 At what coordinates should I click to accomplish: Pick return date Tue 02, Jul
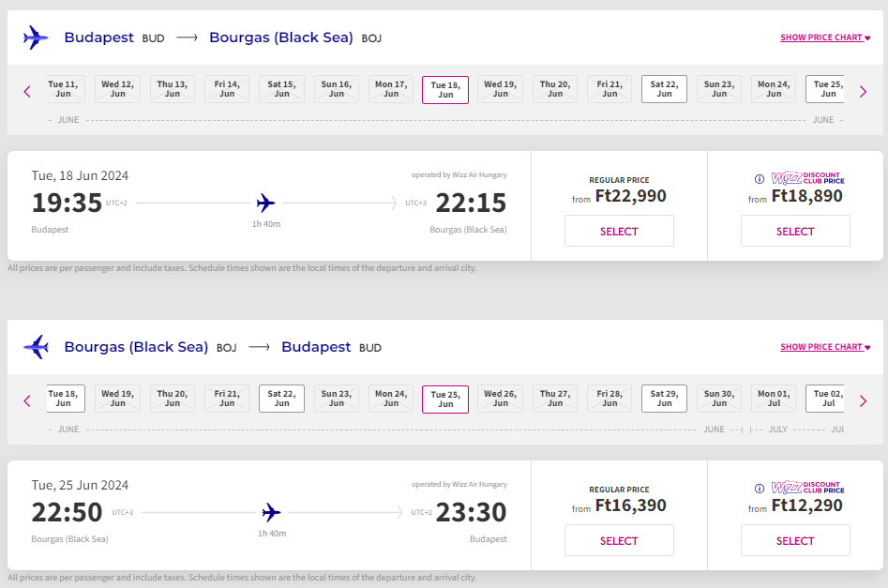click(825, 399)
